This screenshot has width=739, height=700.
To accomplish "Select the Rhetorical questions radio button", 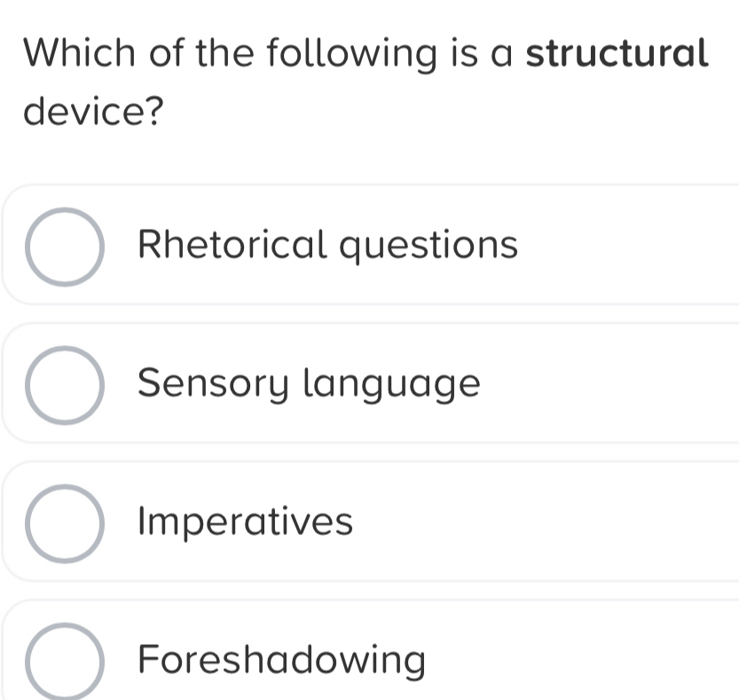I will (64, 247).
